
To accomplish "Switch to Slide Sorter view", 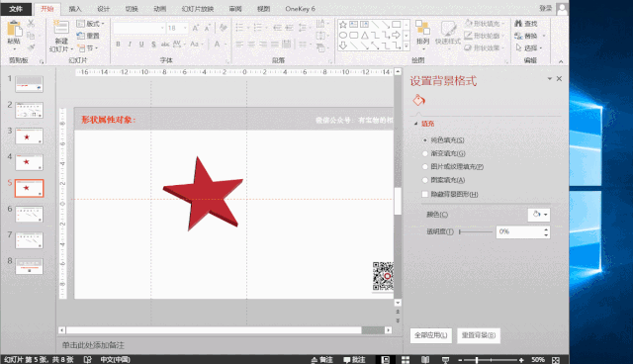I will coord(406,360).
